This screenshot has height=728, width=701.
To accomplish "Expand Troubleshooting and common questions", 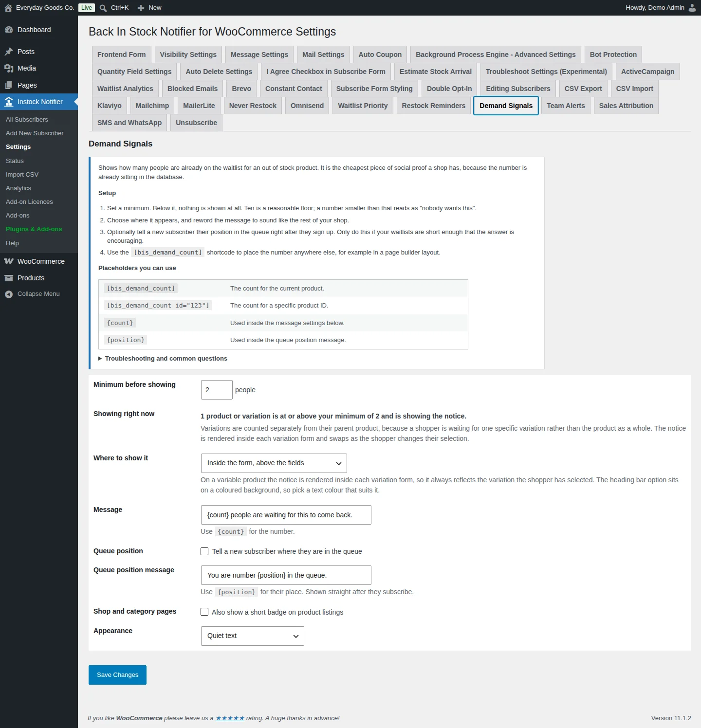I will click(x=163, y=359).
